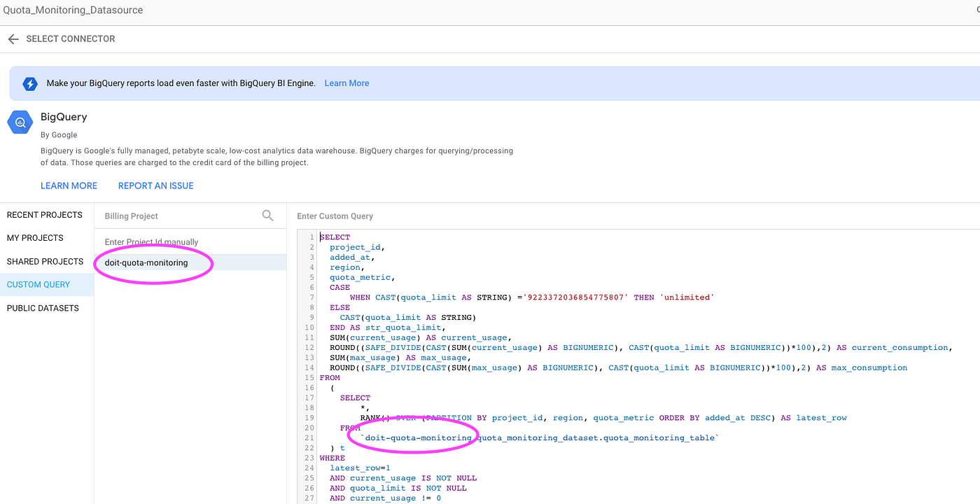Image resolution: width=980 pixels, height=504 pixels.
Task: Click the Billing Project header label
Action: [x=132, y=216]
